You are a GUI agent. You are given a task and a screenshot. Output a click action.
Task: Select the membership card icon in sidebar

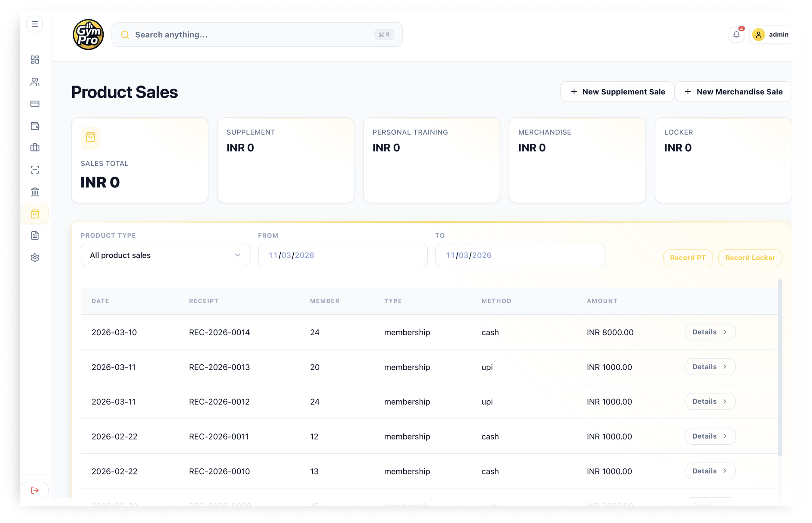click(x=35, y=104)
